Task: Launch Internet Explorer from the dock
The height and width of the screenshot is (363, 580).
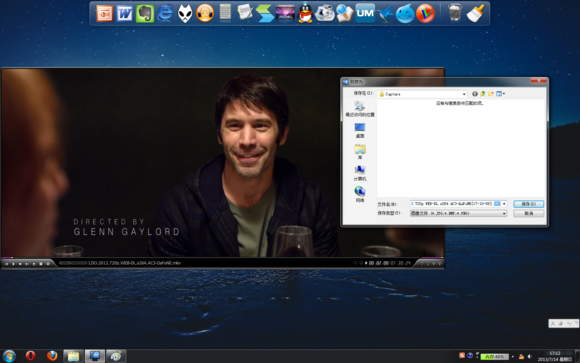Action: coord(165,14)
